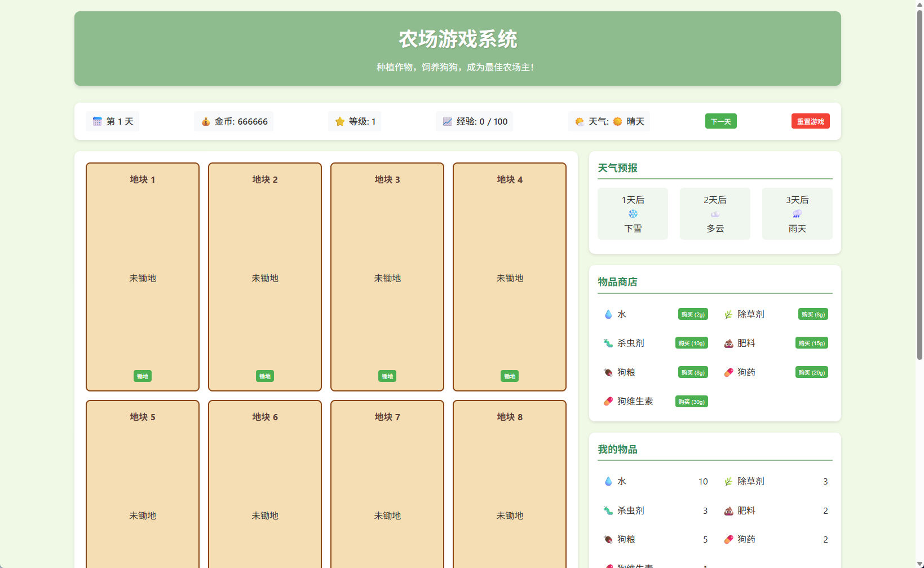The width and height of the screenshot is (924, 568).
Task: Hoe plot 地块 2 with its 锄地 button
Action: (x=265, y=376)
